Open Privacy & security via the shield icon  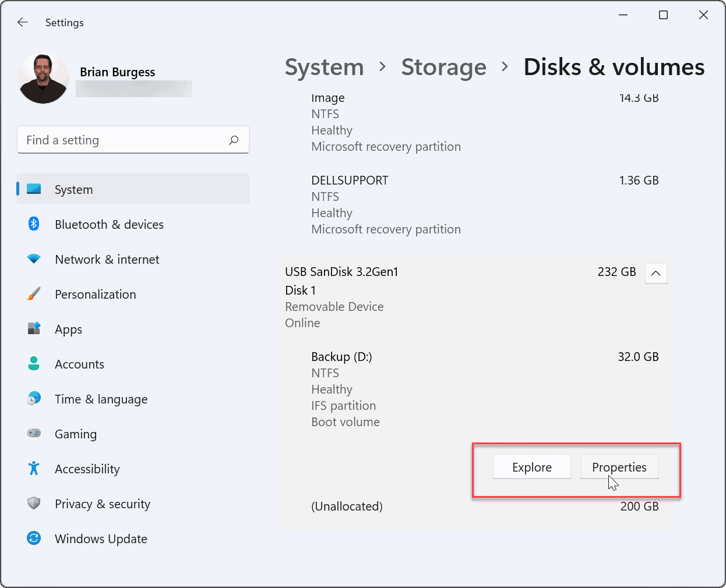(33, 504)
